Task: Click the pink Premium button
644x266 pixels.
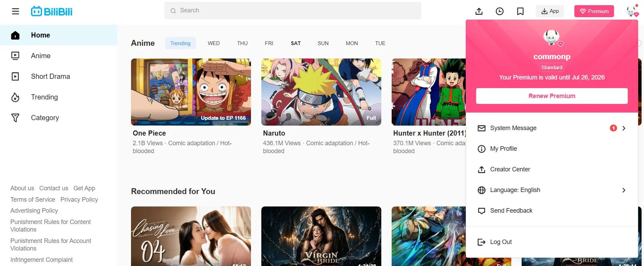Action: tap(594, 11)
